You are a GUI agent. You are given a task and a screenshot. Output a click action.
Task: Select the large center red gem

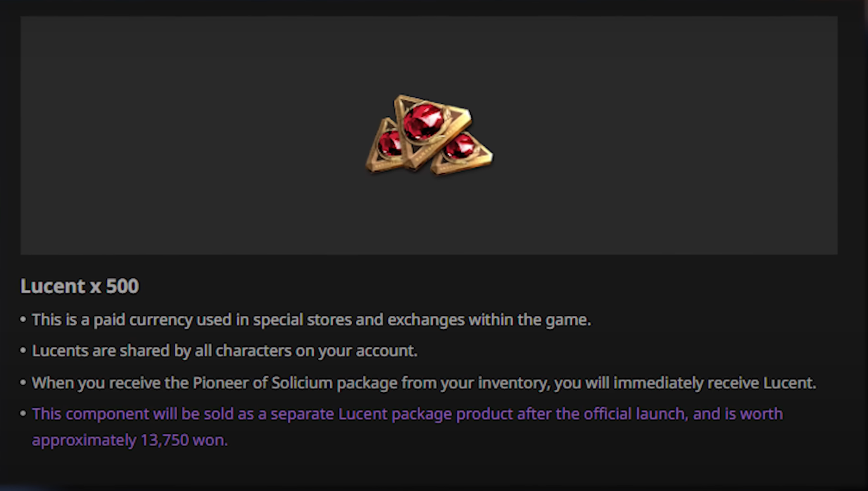[x=424, y=122]
